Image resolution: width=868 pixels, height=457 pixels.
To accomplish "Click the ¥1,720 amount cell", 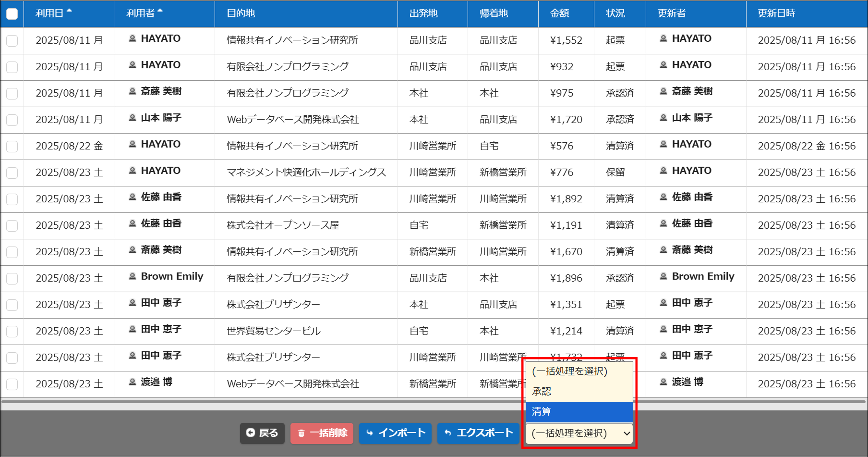I will point(566,120).
